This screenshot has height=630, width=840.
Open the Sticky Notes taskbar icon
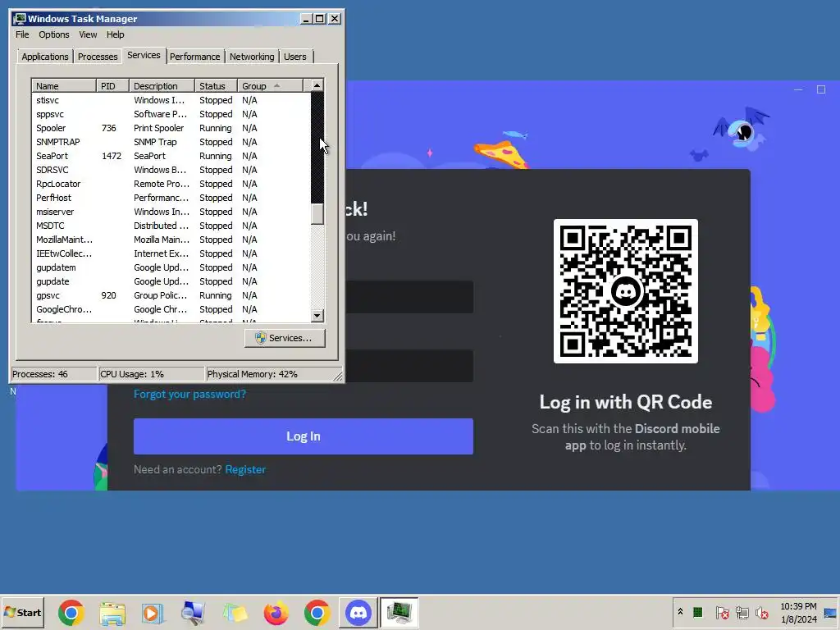coord(235,612)
